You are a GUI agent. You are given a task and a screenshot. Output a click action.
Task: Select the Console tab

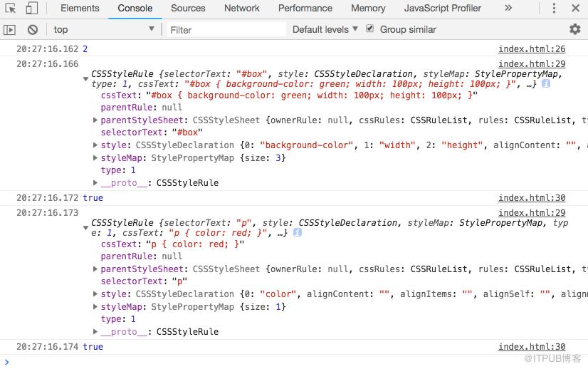[x=135, y=9]
